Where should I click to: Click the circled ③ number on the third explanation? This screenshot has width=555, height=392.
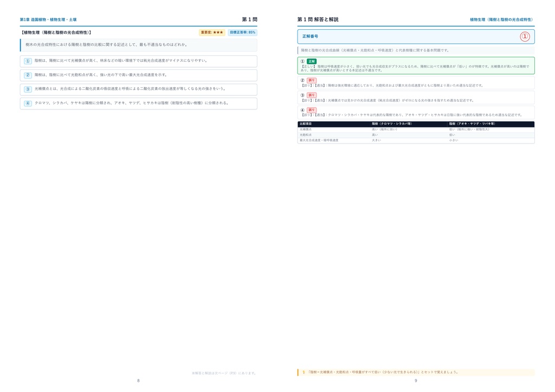(302, 95)
